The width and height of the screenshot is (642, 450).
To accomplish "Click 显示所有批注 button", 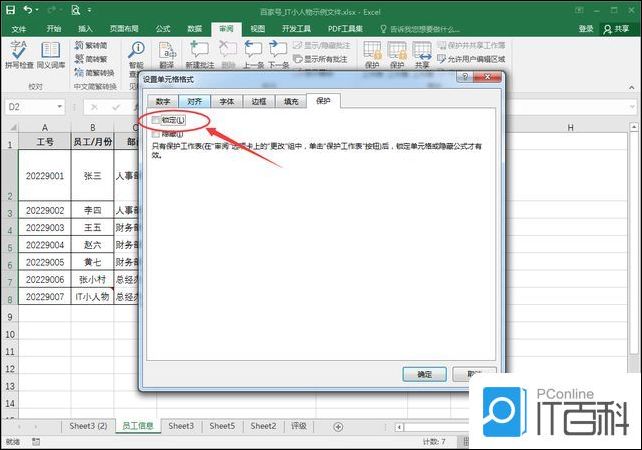I will coord(321,59).
